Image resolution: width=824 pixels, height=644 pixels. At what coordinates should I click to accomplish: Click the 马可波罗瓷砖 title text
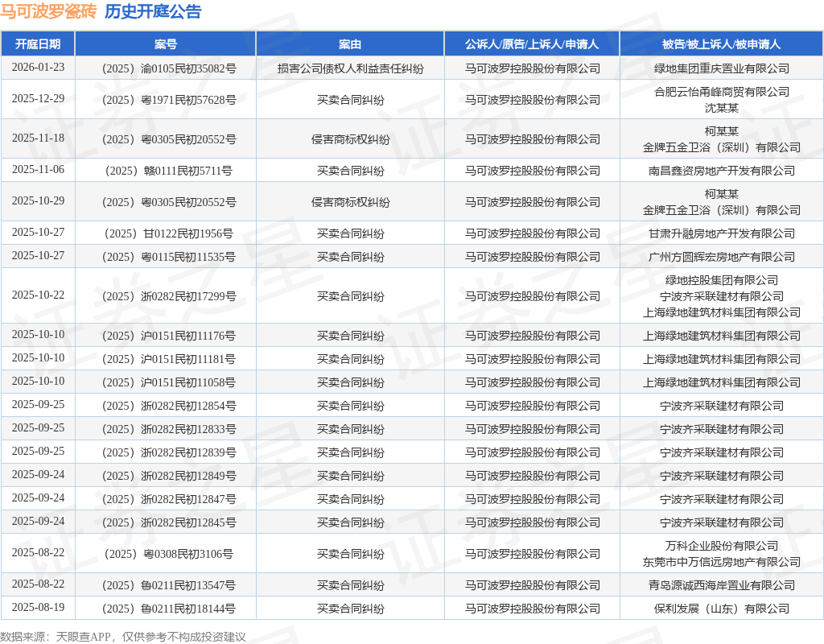(x=48, y=11)
